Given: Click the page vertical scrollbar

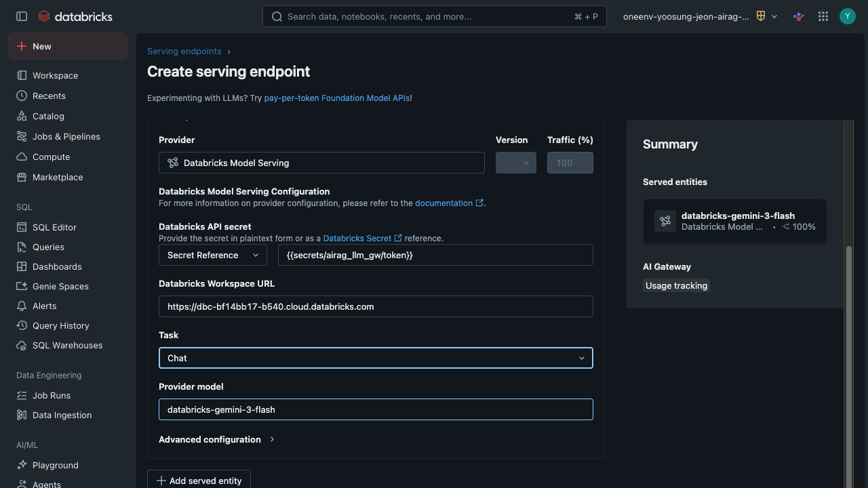Looking at the screenshot, I should 848,366.
